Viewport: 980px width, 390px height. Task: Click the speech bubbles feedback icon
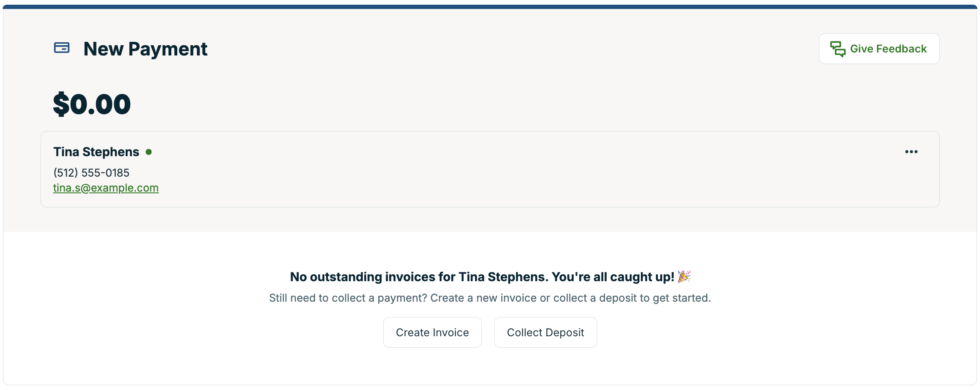click(837, 49)
